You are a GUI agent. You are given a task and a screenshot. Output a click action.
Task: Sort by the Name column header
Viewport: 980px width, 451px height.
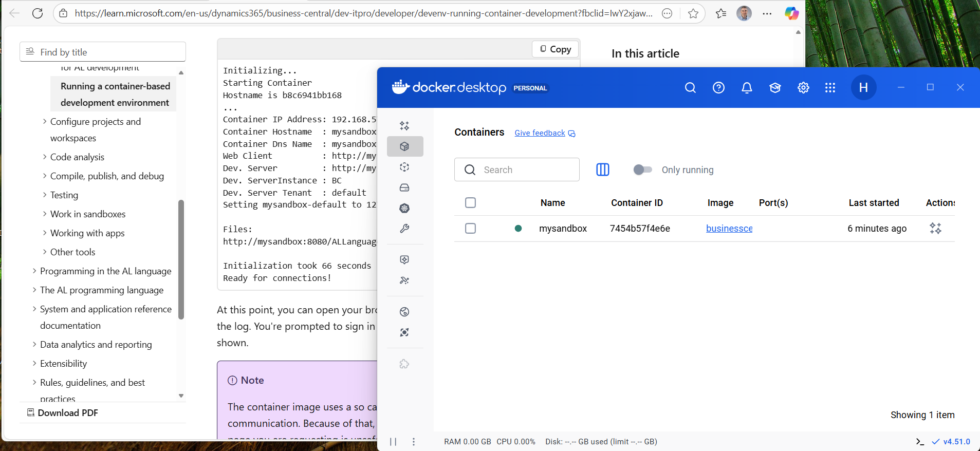552,203
